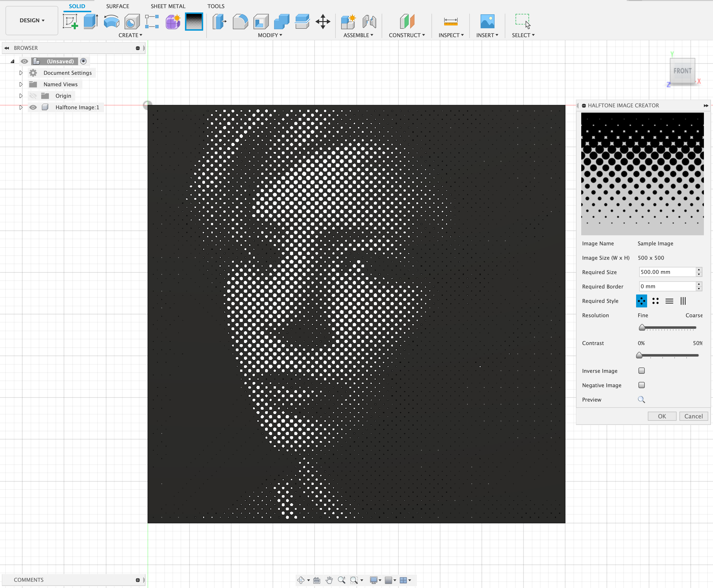
Task: Click the OK button
Action: tap(661, 416)
